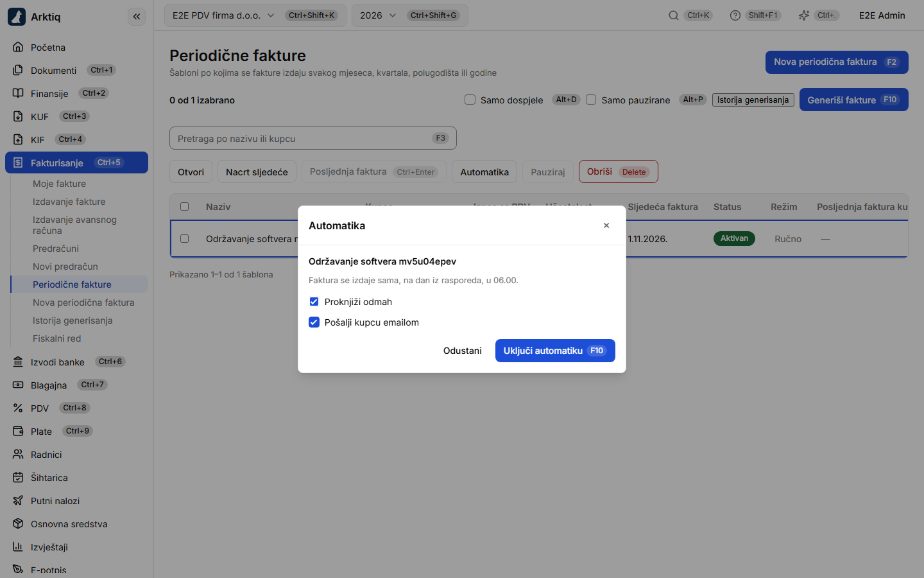Screen dimensions: 924x578
Task: Click the Osnovna sredstva box icon
Action: (x=18, y=524)
